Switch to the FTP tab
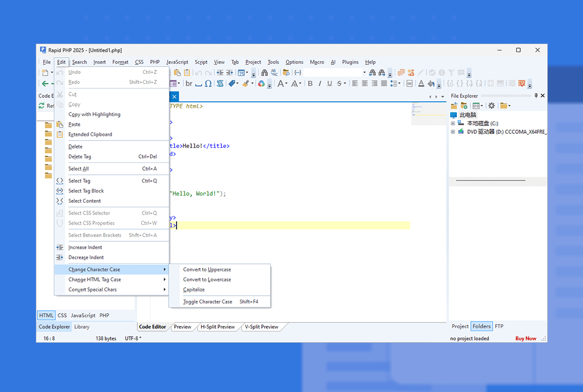This screenshot has height=392, width=583. click(x=499, y=326)
